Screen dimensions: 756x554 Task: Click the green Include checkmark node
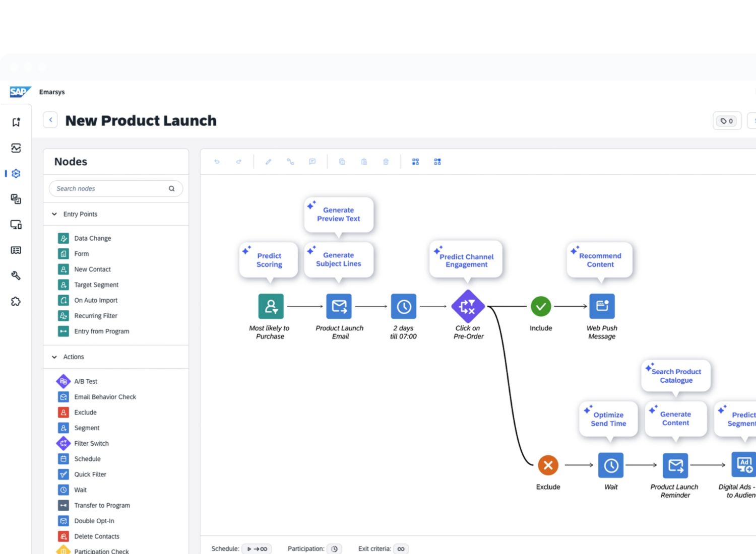tap(541, 306)
